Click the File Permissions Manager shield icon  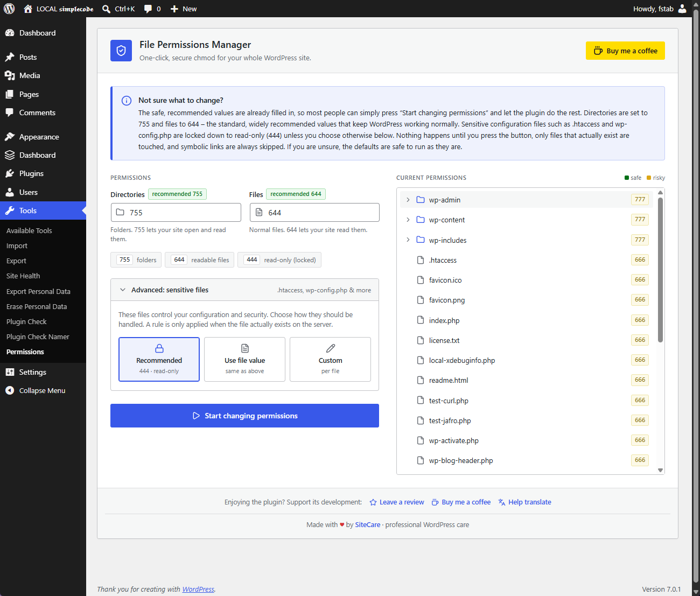coord(121,51)
